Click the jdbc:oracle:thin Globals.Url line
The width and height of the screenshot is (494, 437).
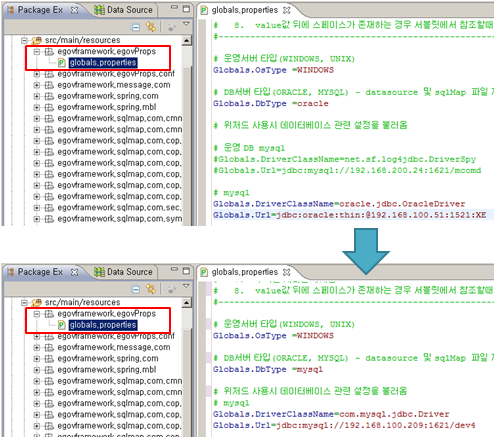[x=350, y=215]
